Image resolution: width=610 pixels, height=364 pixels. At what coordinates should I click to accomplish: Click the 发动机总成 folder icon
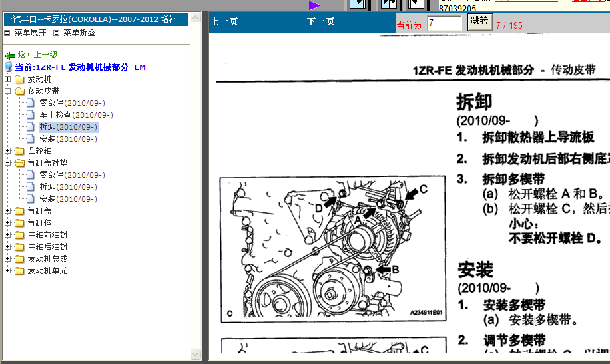(x=19, y=259)
